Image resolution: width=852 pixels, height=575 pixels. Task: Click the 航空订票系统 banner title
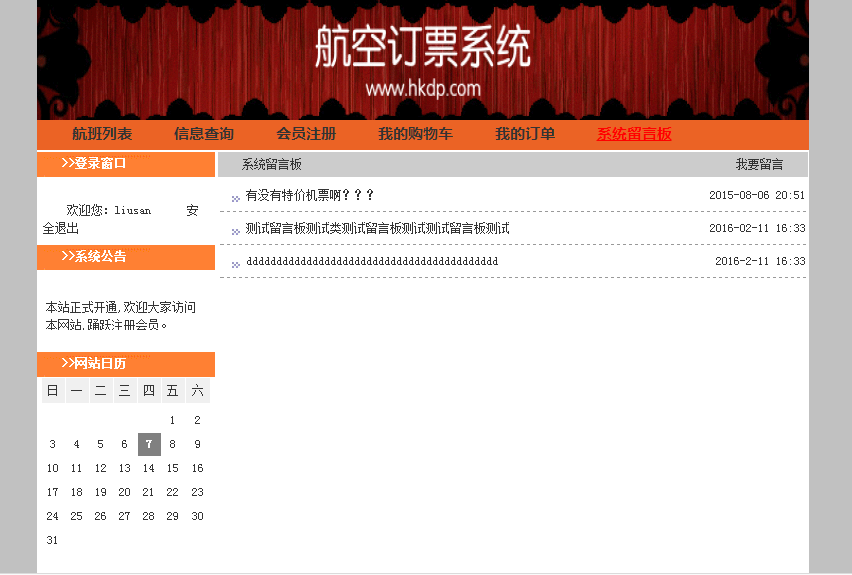tap(423, 47)
